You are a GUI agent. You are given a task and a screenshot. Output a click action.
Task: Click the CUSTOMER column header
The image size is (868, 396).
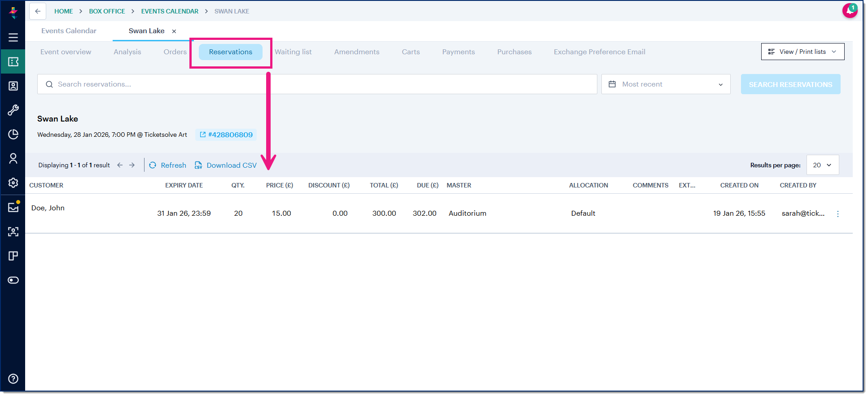click(x=46, y=185)
